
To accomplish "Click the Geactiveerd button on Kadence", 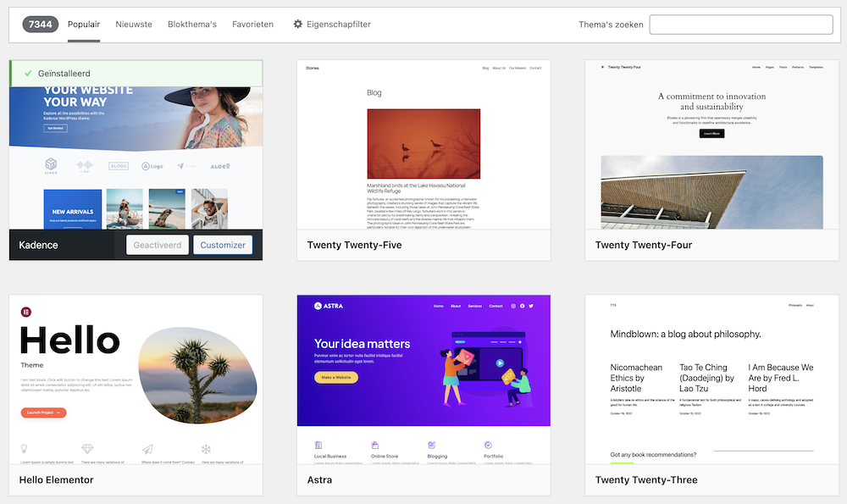I will pos(158,245).
